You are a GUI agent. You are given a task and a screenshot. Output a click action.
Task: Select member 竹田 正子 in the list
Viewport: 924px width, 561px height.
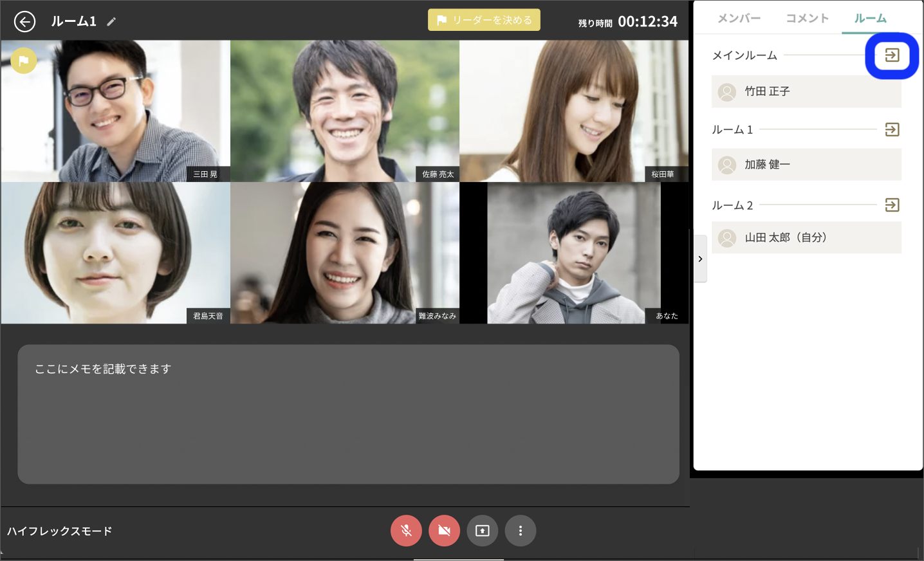tap(806, 91)
